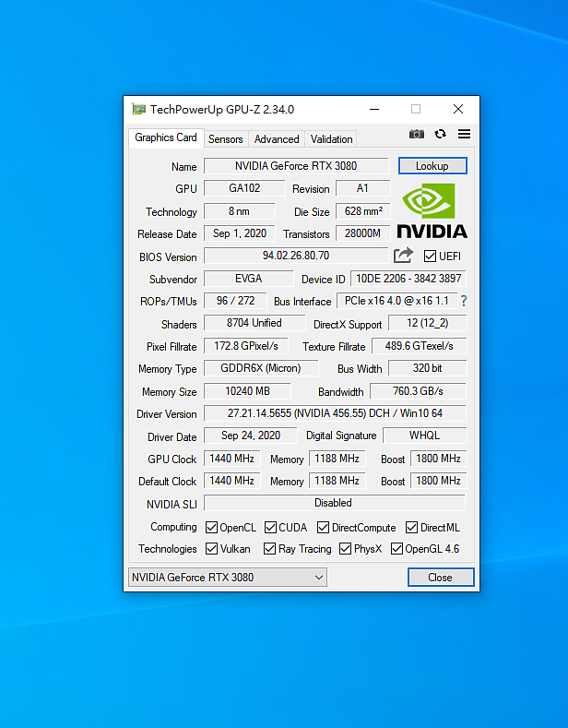Toggle the OpenCL checkbox
Screen dimensions: 568x728
pos(211,528)
